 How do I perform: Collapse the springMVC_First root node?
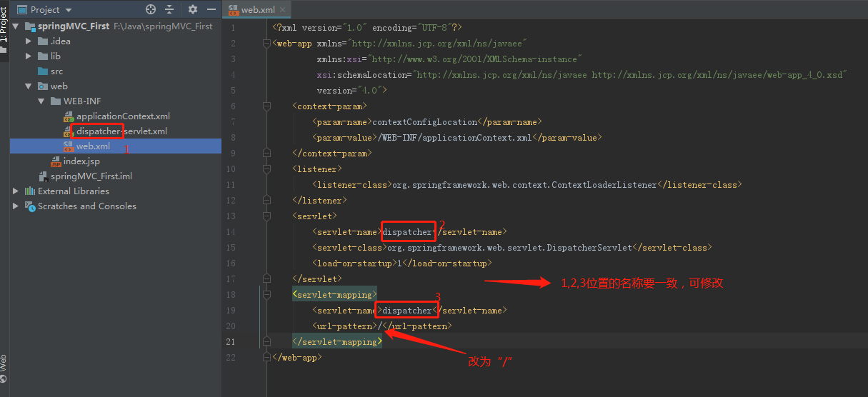16,26
